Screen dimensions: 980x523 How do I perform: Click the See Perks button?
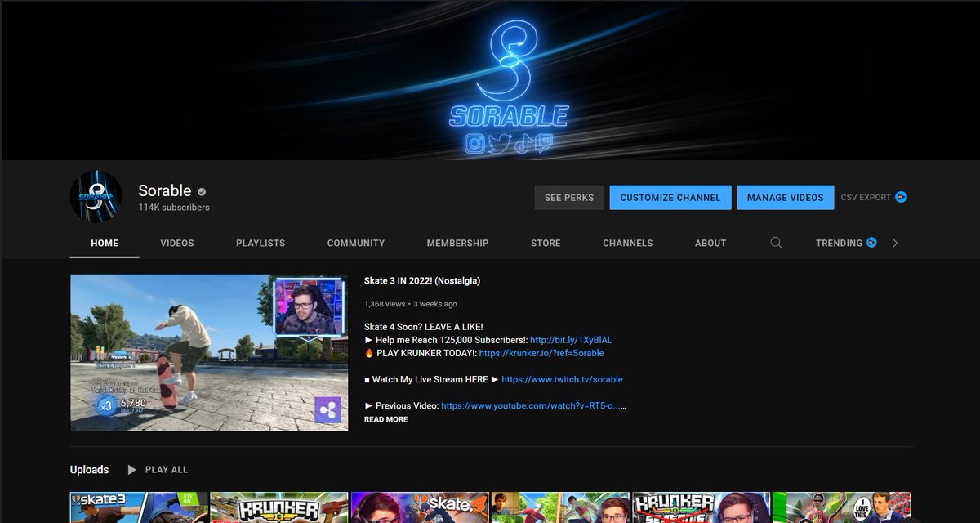point(569,197)
